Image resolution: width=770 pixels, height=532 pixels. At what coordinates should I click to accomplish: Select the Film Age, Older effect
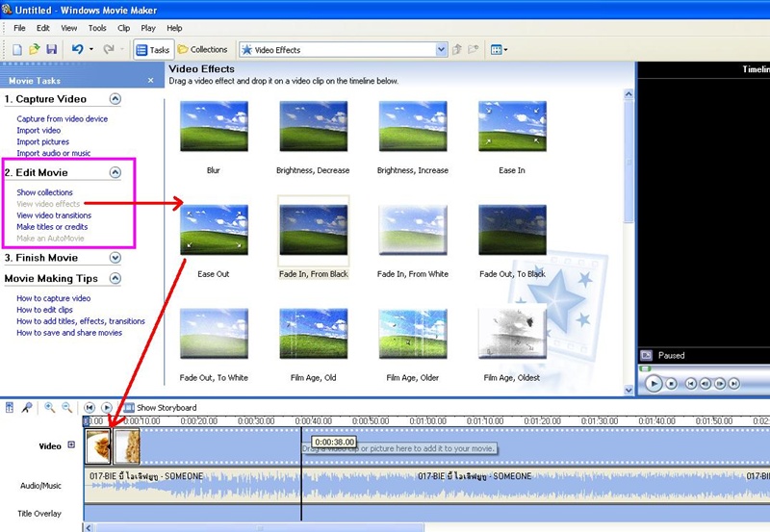(413, 334)
